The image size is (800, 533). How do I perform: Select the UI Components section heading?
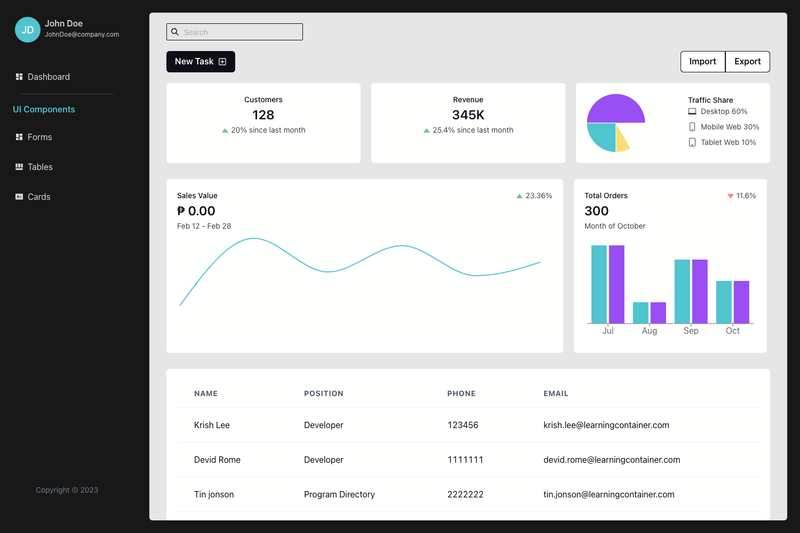click(x=44, y=109)
